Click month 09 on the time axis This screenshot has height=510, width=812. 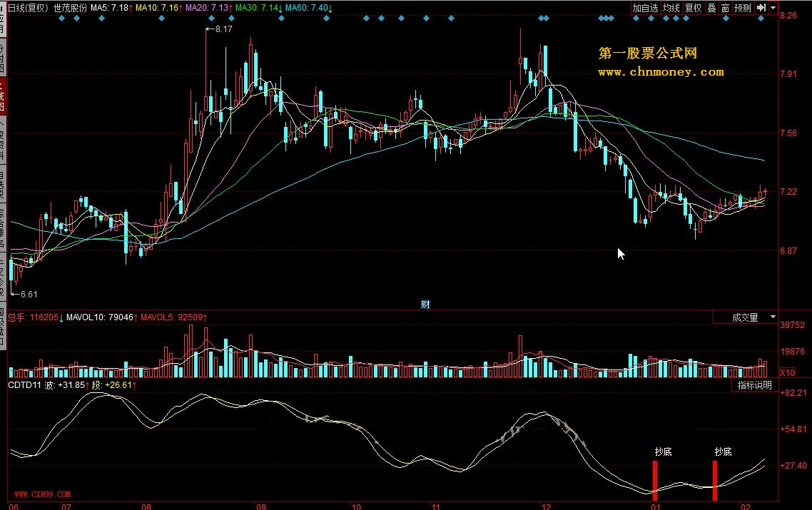(x=261, y=506)
